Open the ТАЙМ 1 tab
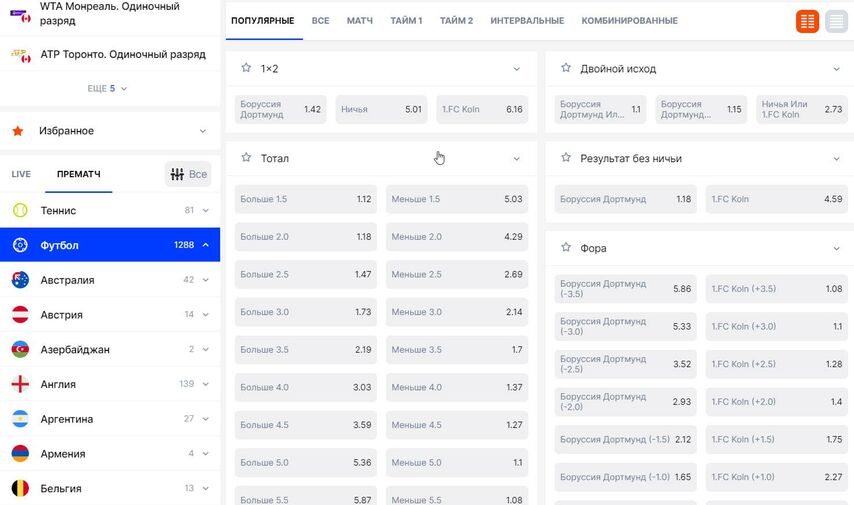Image resolution: width=854 pixels, height=505 pixels. point(406,21)
